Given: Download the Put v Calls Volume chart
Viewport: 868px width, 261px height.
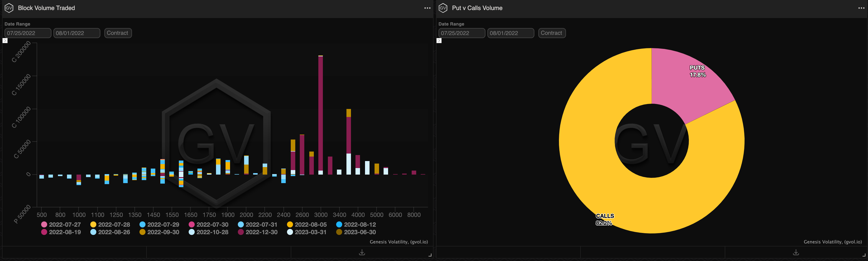Looking at the screenshot, I should click(x=796, y=252).
